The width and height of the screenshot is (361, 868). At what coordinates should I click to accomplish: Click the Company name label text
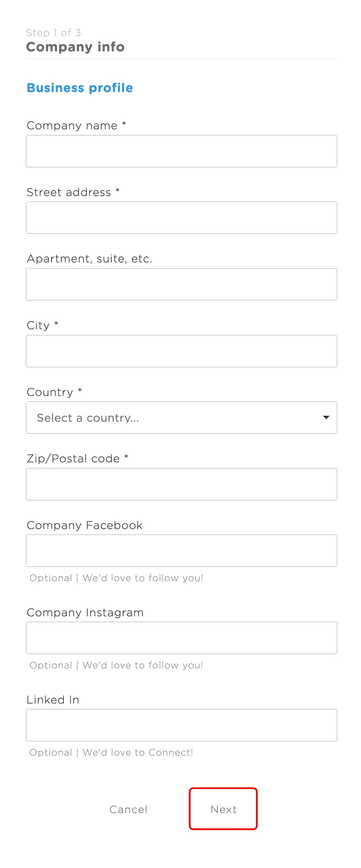coord(72,125)
